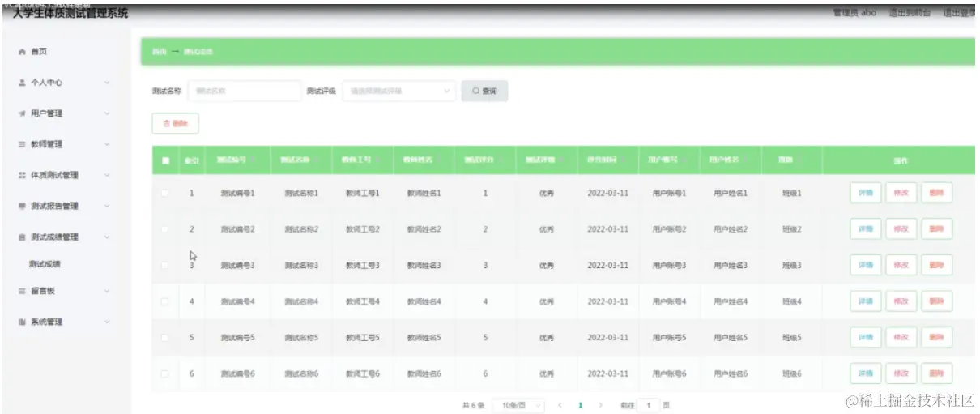This screenshot has width=980, height=414.
Task: Click the 共 6 条 total count text
Action: pos(473,404)
